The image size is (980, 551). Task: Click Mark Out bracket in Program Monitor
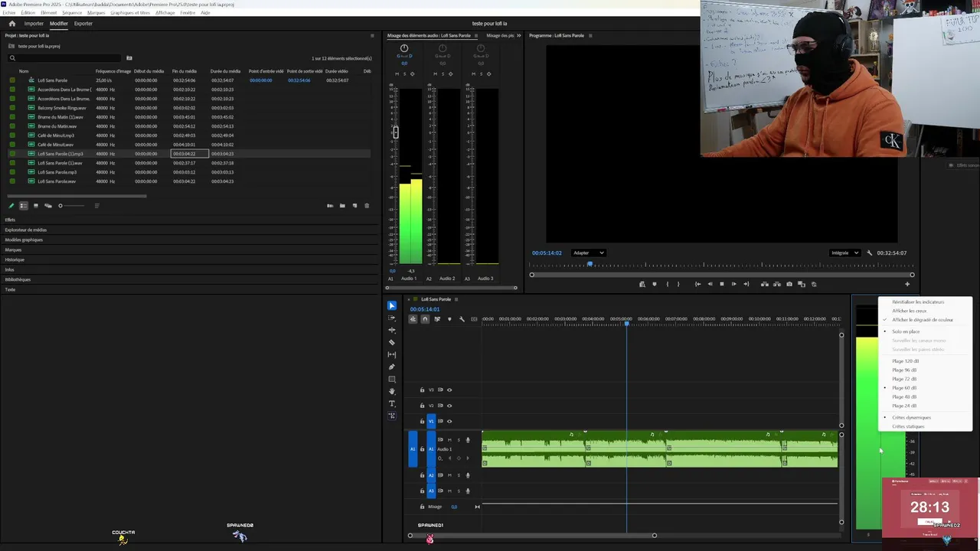tap(678, 284)
